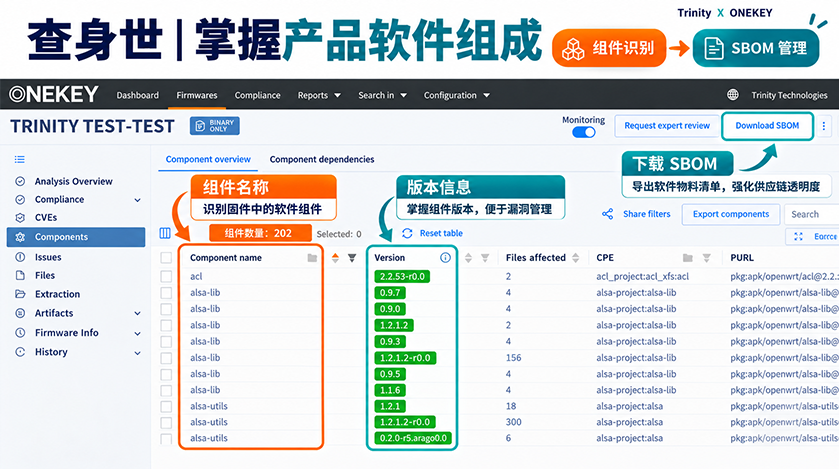
Task: Check the alsa-utils 1.2.1 row checkbox
Action: click(x=166, y=406)
